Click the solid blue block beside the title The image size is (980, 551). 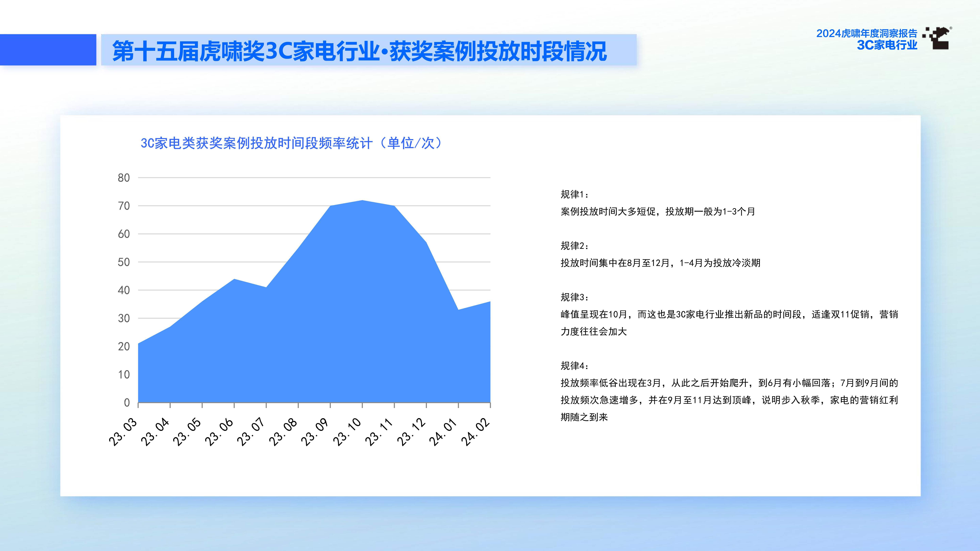(x=48, y=50)
